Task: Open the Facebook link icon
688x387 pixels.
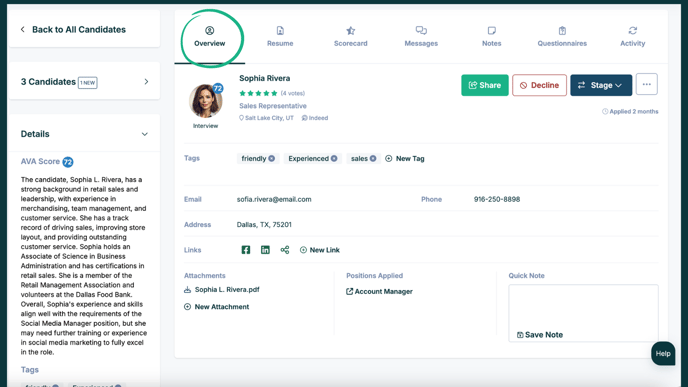Action: pos(246,250)
